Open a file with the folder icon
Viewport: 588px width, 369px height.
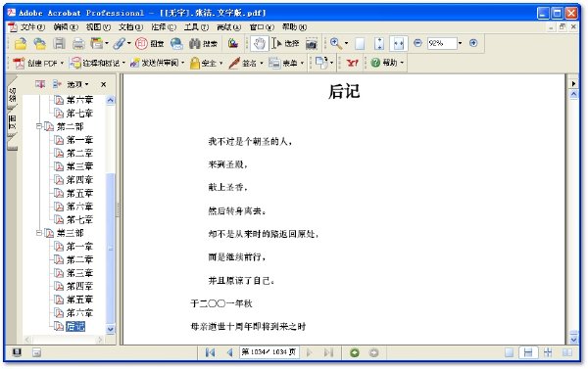[x=21, y=44]
